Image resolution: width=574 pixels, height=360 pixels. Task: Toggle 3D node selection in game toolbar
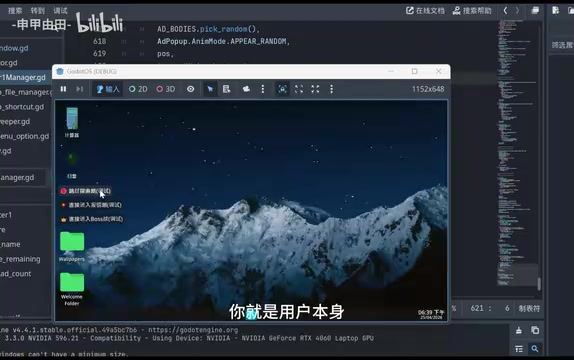point(165,89)
